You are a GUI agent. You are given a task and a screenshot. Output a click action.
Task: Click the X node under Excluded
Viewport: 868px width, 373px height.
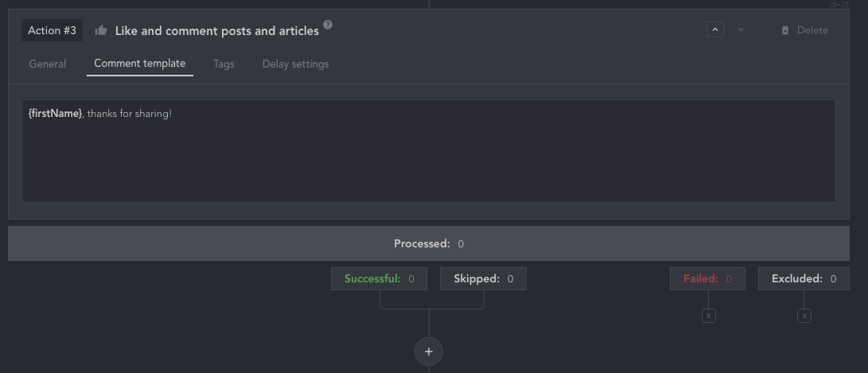tap(804, 316)
